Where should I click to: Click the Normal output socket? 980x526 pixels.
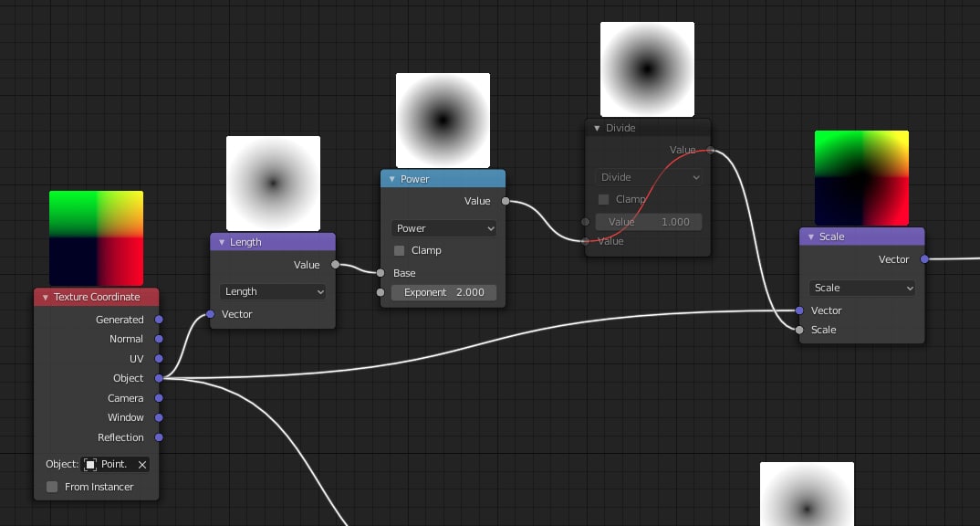click(x=159, y=339)
